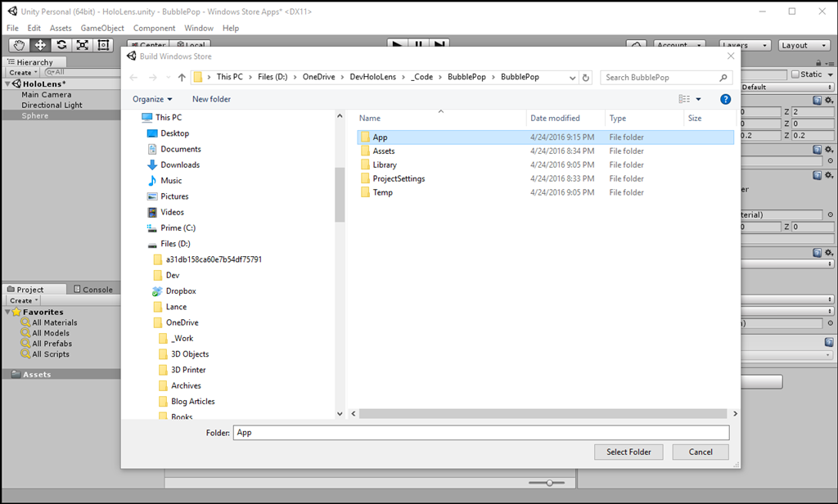Click _Code in the address breadcrumb
The height and width of the screenshot is (504, 838).
coord(422,77)
